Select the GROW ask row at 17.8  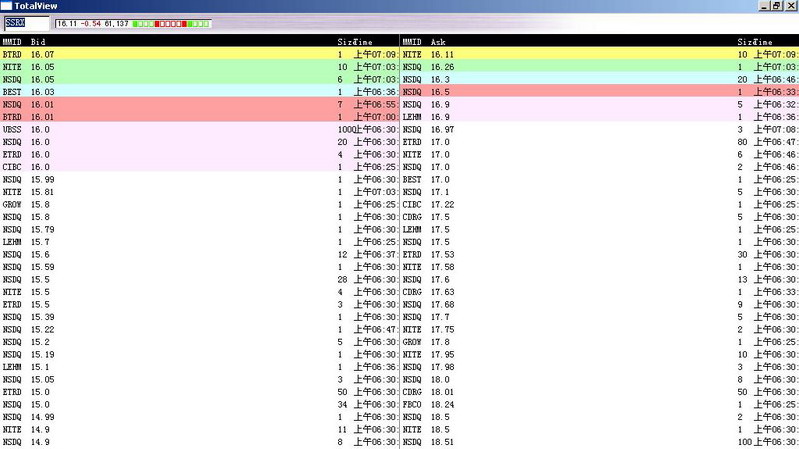coord(600,341)
